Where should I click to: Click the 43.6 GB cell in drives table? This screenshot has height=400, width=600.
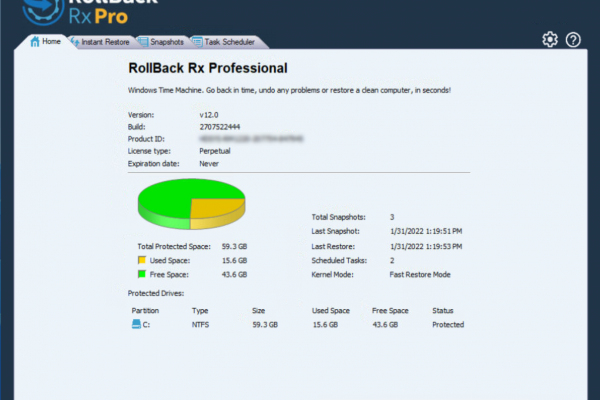(x=385, y=325)
